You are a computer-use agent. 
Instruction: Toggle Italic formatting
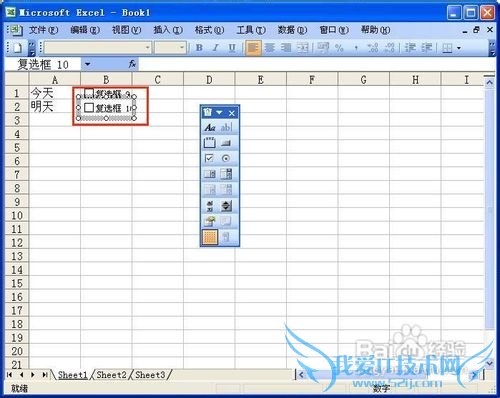[x=216, y=48]
